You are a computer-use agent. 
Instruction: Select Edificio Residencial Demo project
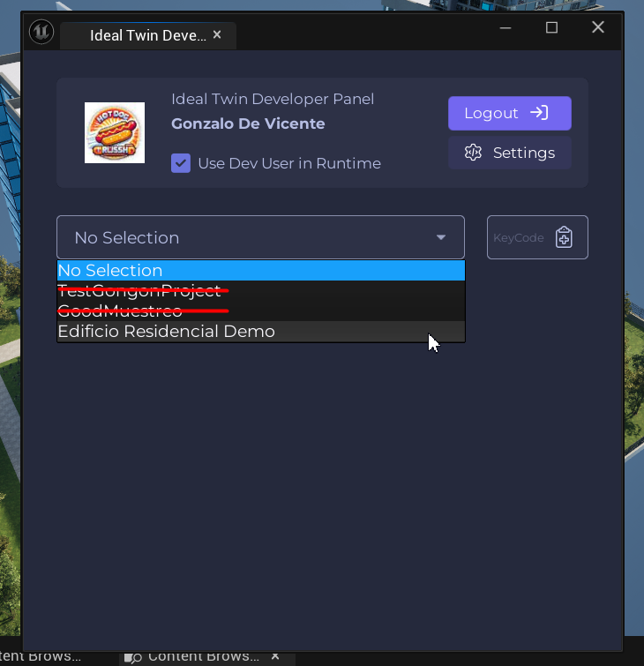click(260, 332)
